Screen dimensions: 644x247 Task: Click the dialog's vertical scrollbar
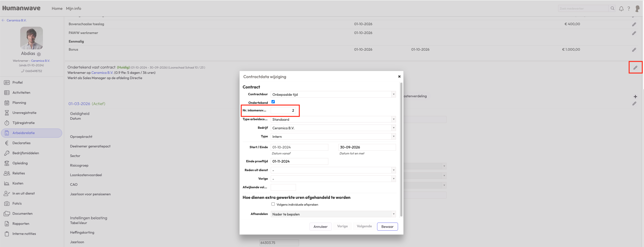point(401,149)
